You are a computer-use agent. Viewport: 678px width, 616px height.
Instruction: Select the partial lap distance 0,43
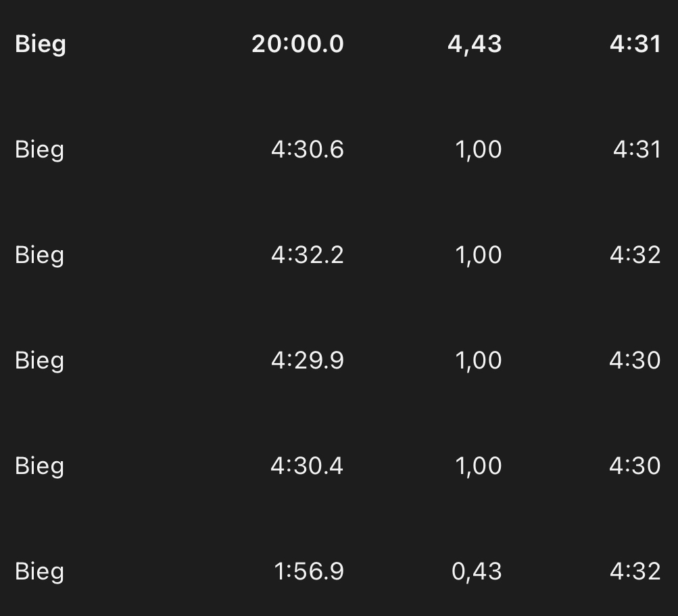click(477, 571)
